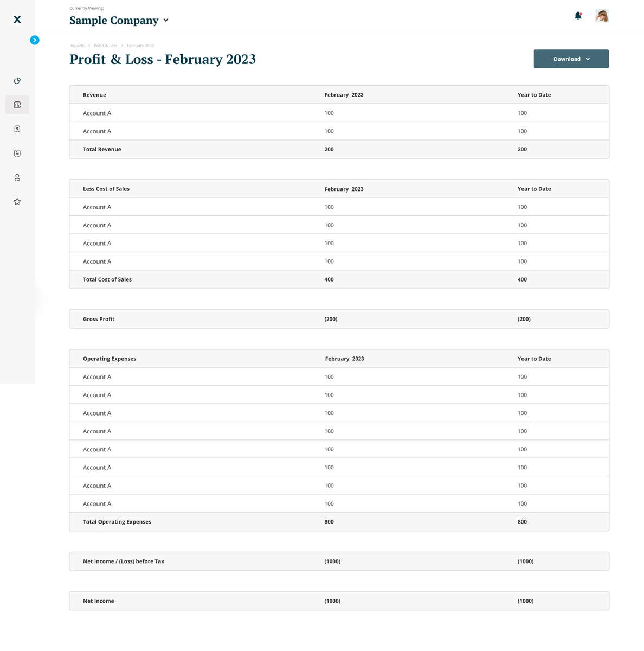The image size is (644, 651).
Task: Click the Download button
Action: pos(566,59)
